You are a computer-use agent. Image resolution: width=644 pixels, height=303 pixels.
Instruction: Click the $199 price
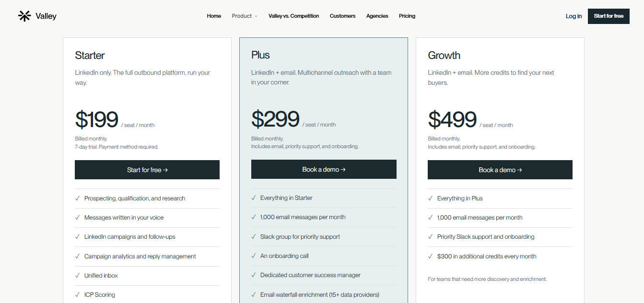96,119
